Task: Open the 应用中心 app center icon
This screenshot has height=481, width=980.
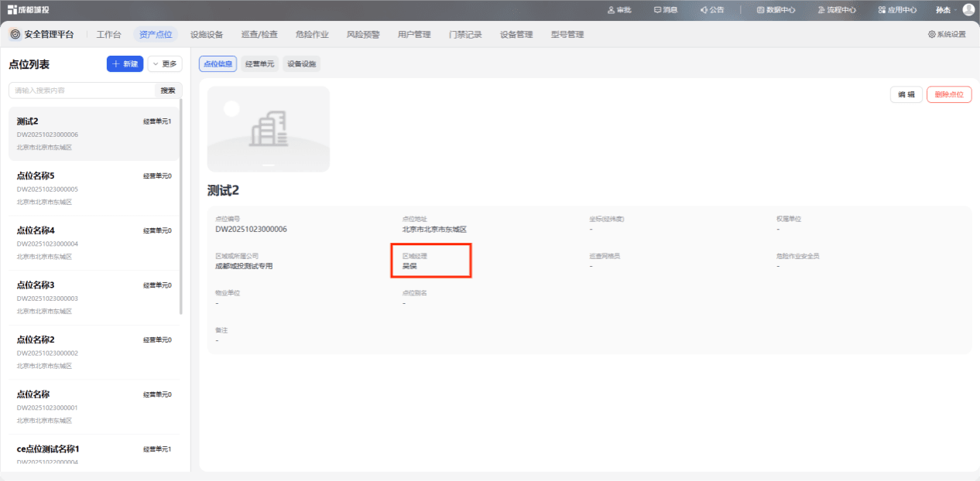Action: click(x=882, y=10)
